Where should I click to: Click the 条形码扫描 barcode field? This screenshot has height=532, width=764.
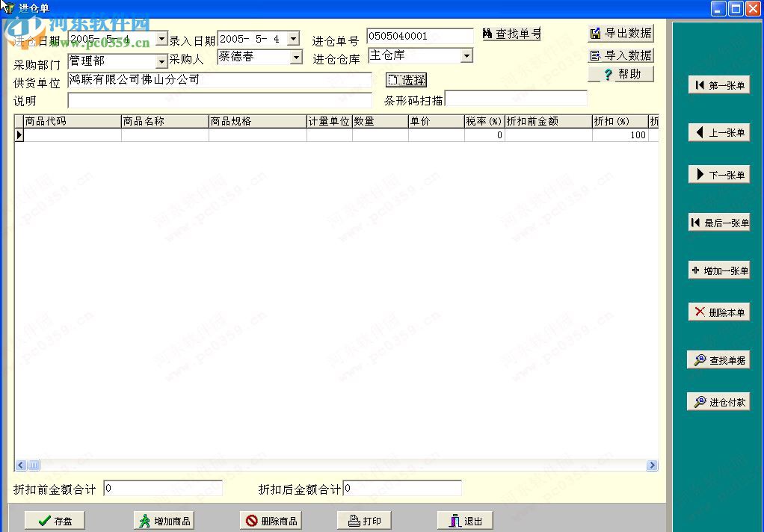pyautogui.click(x=516, y=99)
